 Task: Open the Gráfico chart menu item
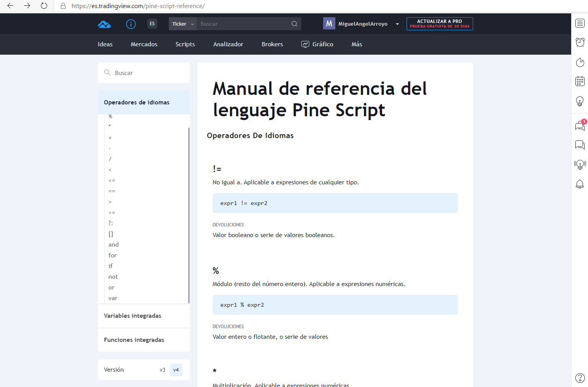coord(317,44)
